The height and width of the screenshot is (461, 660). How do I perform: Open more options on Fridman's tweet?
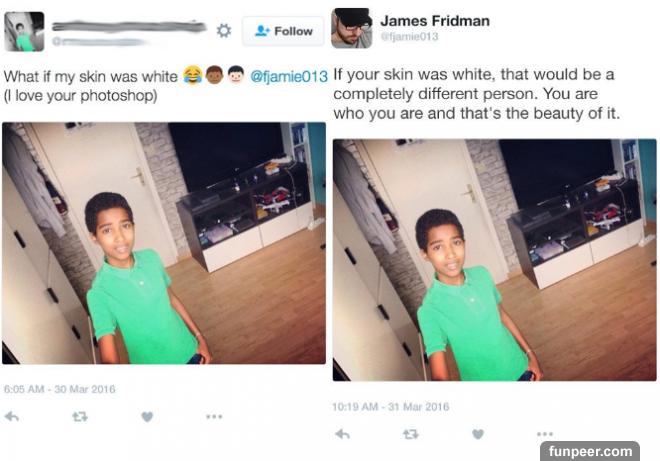point(545,434)
